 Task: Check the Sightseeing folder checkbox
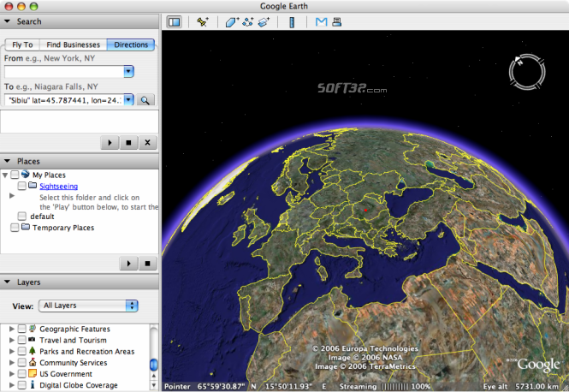(x=22, y=186)
